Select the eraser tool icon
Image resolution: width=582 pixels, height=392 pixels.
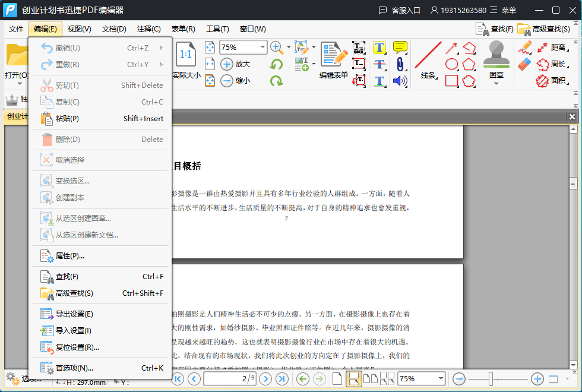(524, 64)
